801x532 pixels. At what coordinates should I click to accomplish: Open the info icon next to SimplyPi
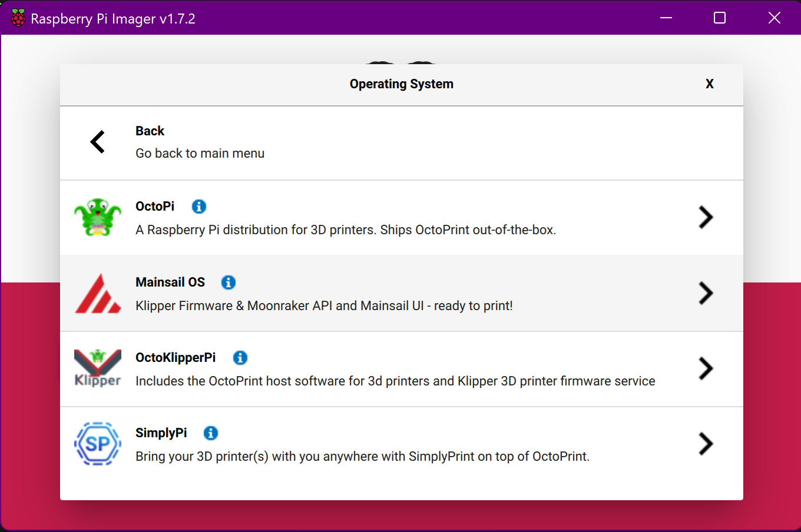(211, 433)
